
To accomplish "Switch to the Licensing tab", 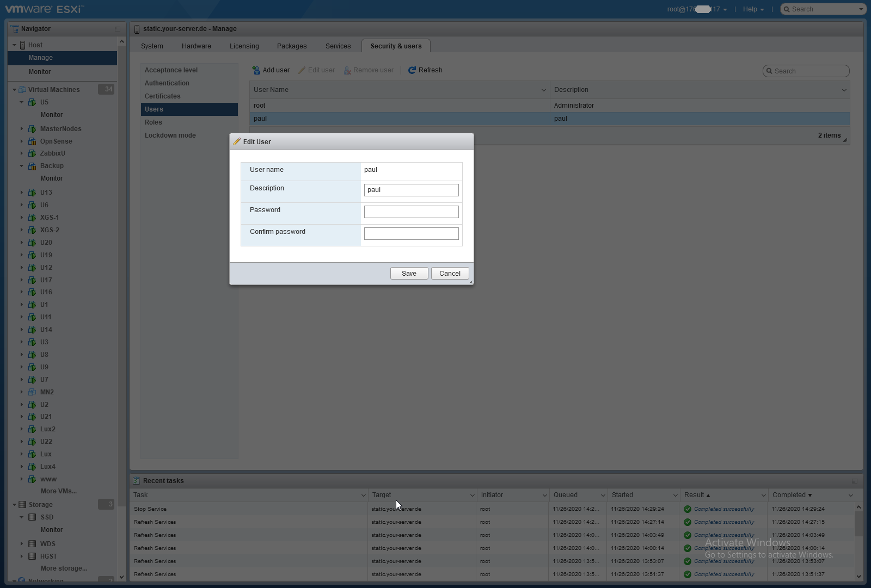I will (x=244, y=46).
